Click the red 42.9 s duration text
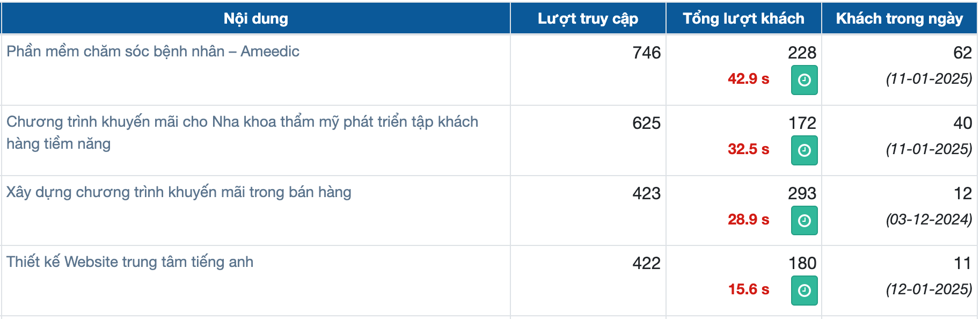 click(748, 79)
